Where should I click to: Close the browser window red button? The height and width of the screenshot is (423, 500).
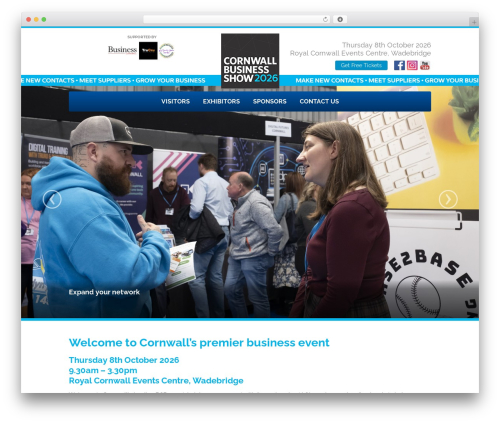click(x=29, y=19)
